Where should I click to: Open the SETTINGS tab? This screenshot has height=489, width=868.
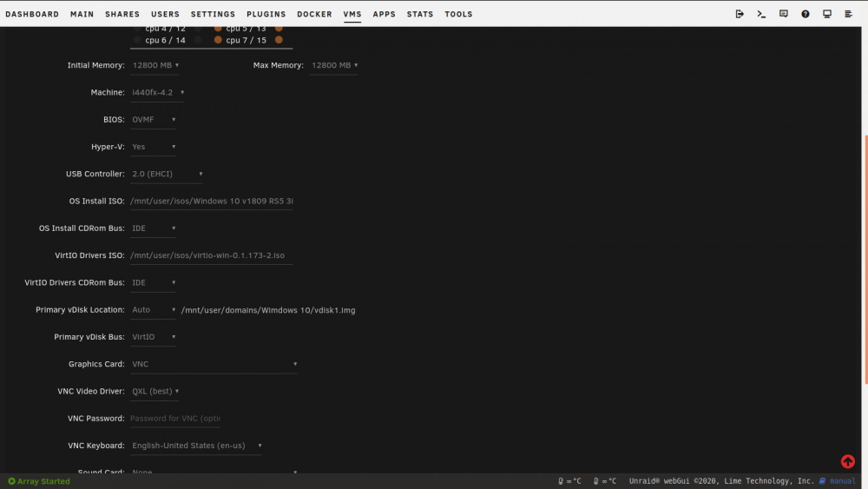(214, 14)
